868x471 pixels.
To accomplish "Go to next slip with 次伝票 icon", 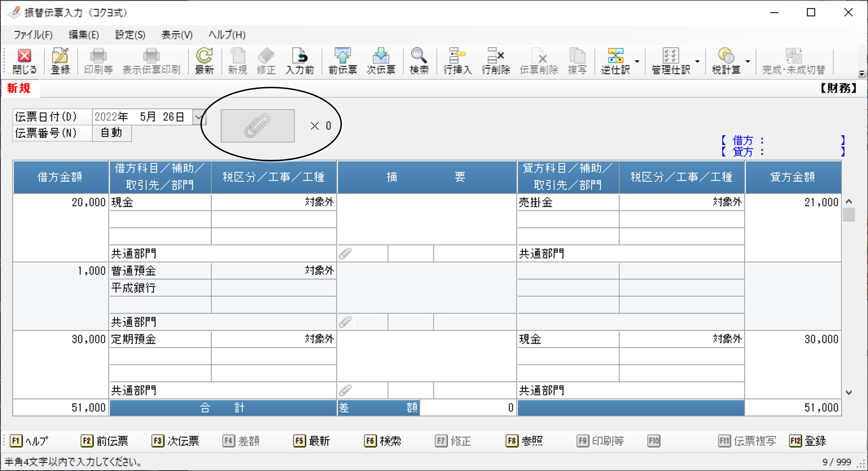I will click(381, 61).
